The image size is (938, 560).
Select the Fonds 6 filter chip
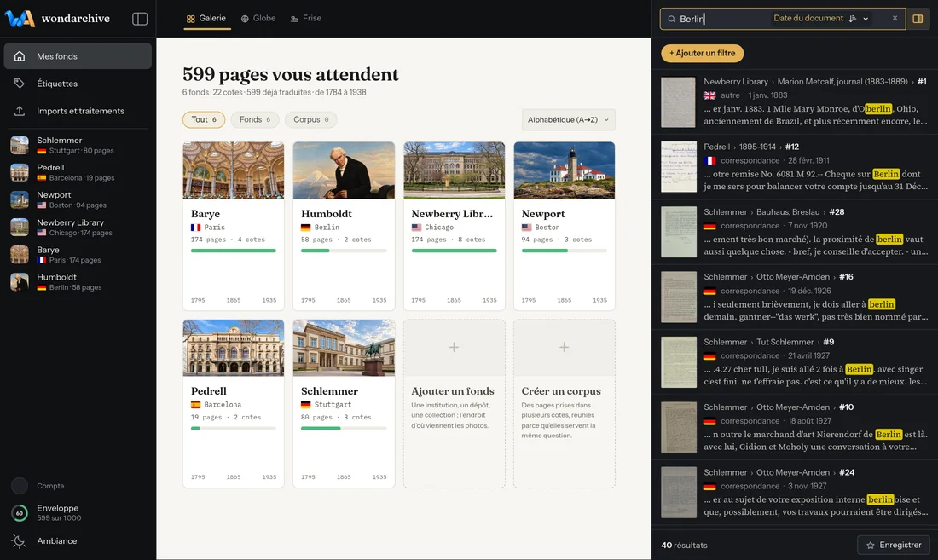[x=256, y=119]
